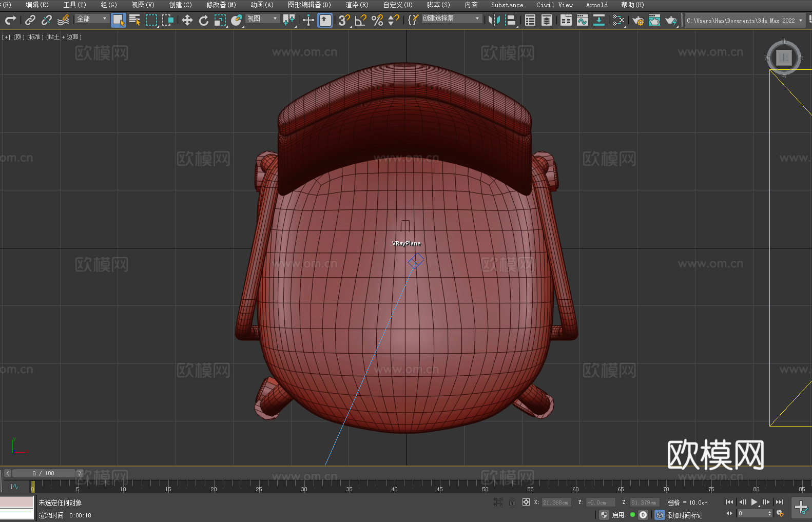Click Render Production teapot icon
Screen dimensions: 812x522
pyautogui.click(x=671, y=20)
